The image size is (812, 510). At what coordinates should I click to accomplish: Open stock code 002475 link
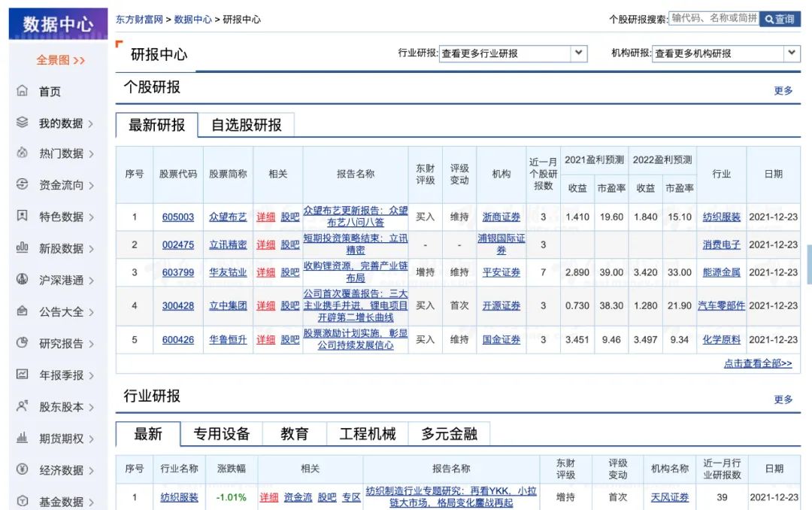pyautogui.click(x=178, y=244)
